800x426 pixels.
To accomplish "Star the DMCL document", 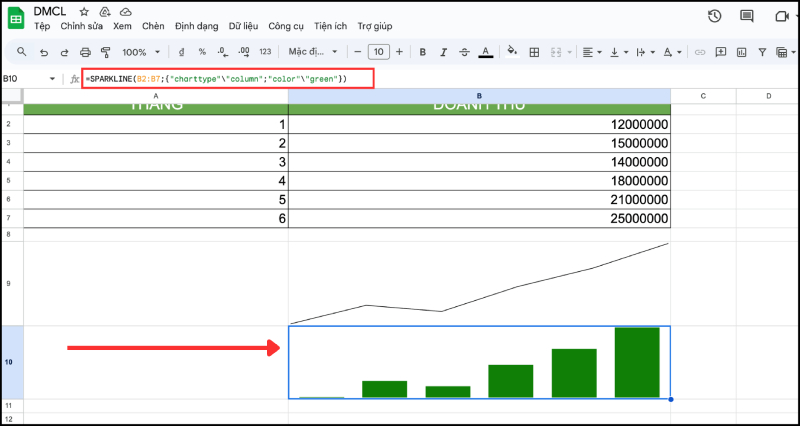I will (x=84, y=12).
